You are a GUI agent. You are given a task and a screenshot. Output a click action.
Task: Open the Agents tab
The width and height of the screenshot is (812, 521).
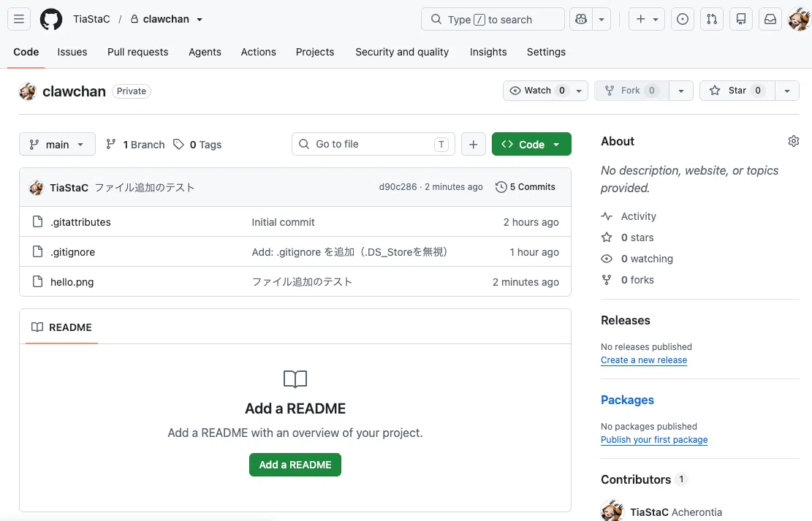[x=205, y=52]
